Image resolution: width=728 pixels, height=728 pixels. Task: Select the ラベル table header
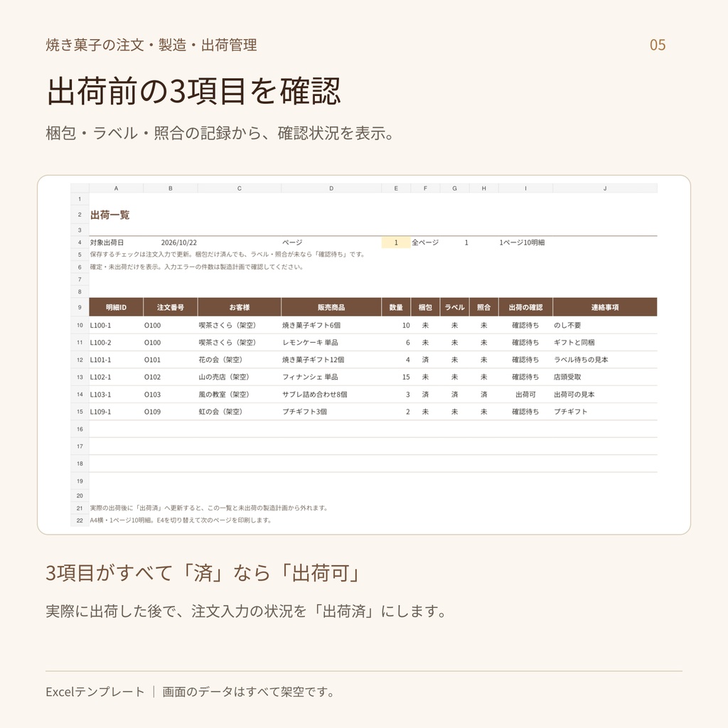[x=454, y=307]
